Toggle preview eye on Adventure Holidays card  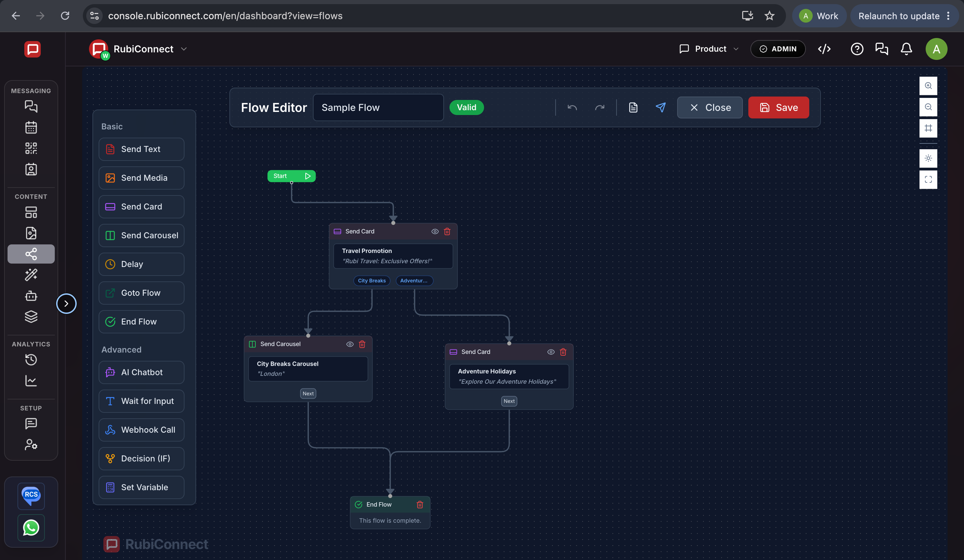(551, 352)
